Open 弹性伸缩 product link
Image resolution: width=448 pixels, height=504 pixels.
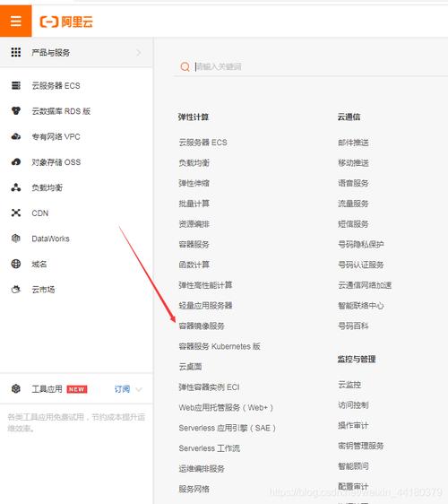click(x=194, y=183)
